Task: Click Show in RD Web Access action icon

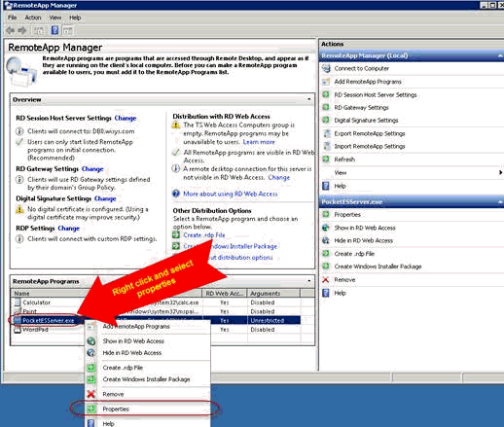Action: [x=326, y=228]
